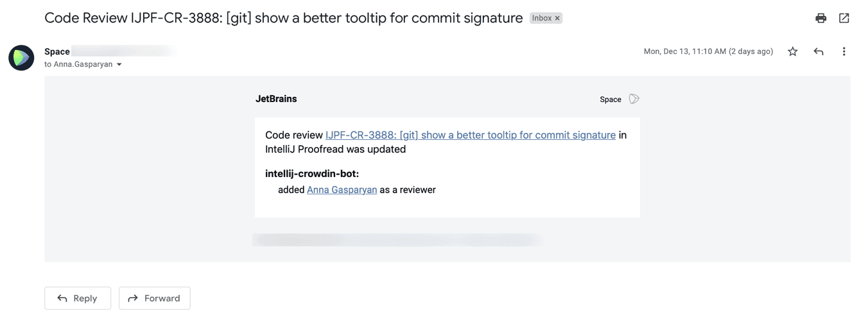868x331 pixels.
Task: Remove the Inbox label with its X
Action: pyautogui.click(x=557, y=18)
